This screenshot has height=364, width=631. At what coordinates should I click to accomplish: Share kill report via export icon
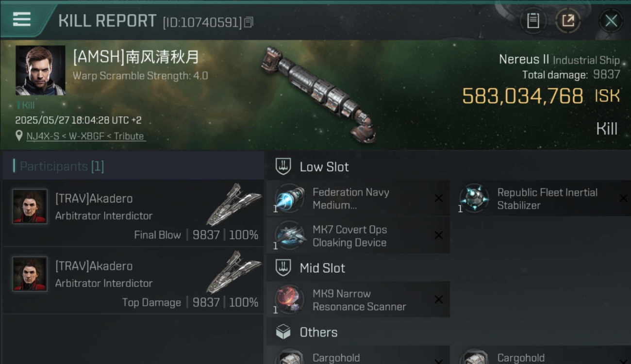pos(568,21)
